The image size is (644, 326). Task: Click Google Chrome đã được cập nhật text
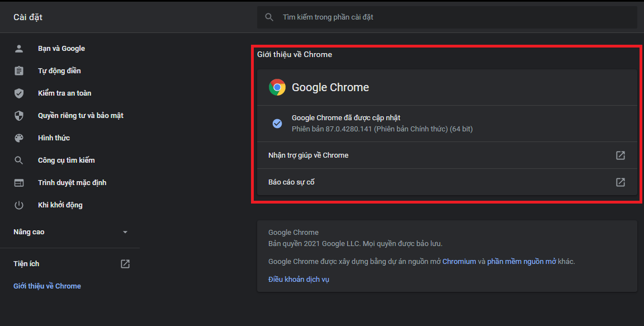pos(346,118)
